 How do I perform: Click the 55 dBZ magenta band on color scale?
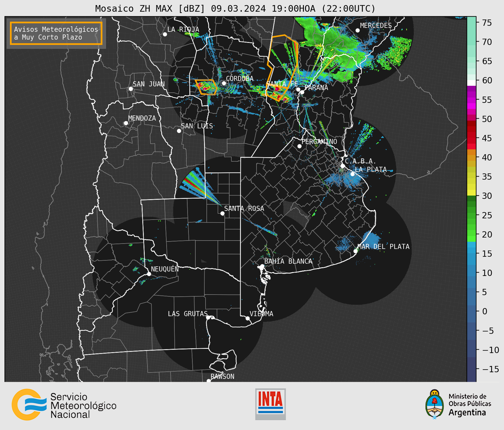click(471, 100)
